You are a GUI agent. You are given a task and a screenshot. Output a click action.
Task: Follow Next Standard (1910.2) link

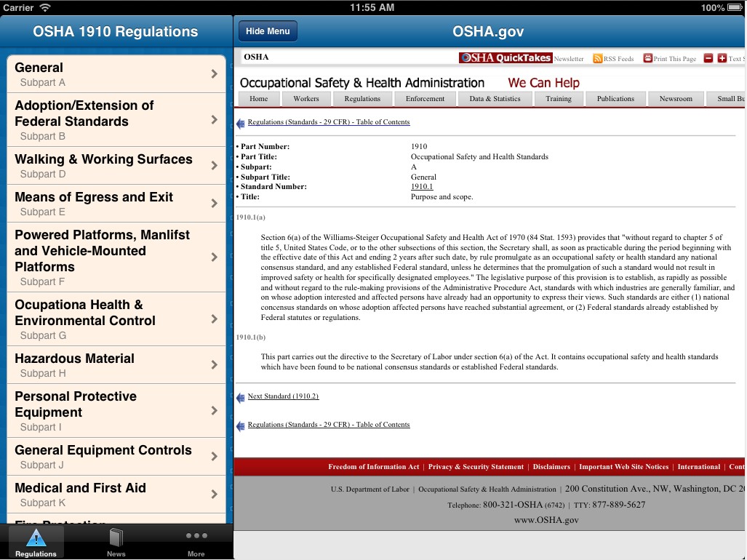click(x=283, y=396)
